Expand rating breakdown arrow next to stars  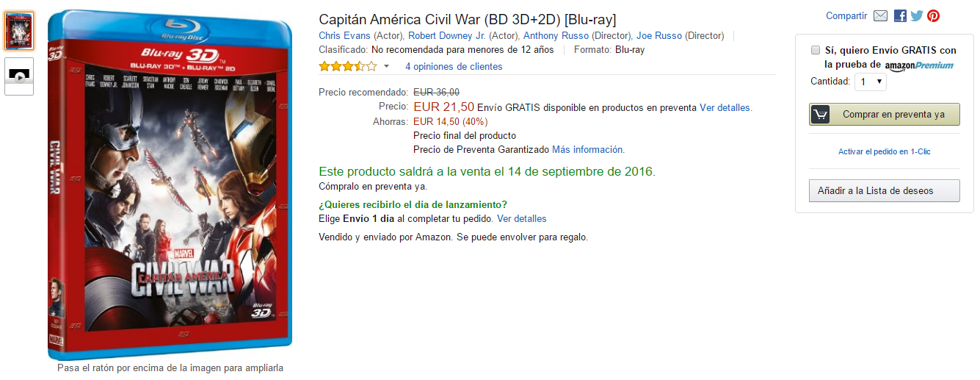tap(386, 67)
